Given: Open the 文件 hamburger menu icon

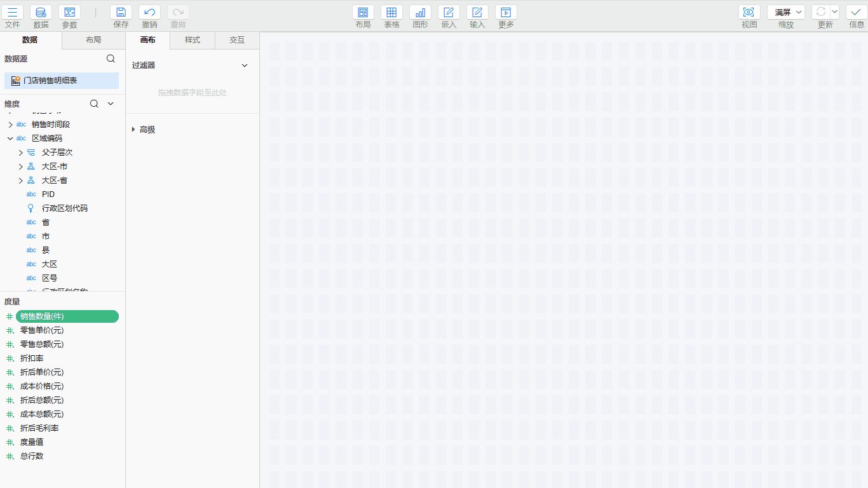Looking at the screenshot, I should tap(13, 12).
